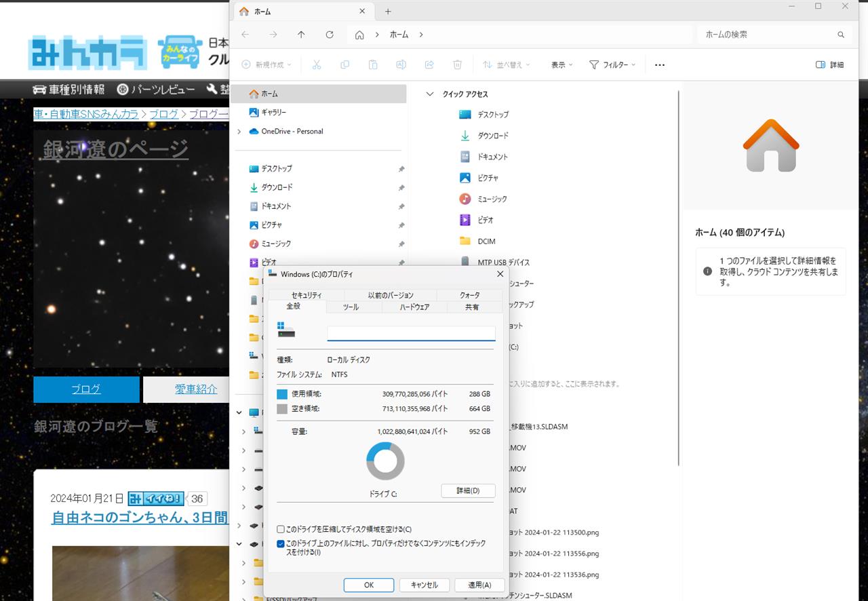Open the 並べ替え sort dropdown

[506, 64]
